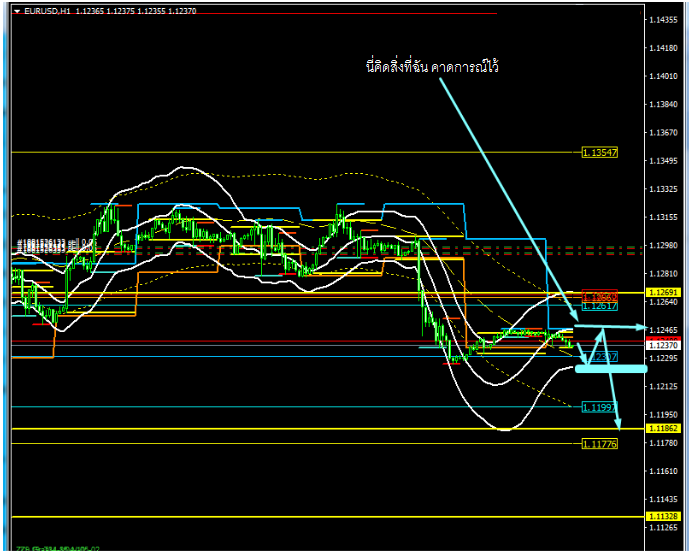This screenshot has width=693, height=555.
Task: Click 1.13495 on the price scale
Action: (x=663, y=161)
